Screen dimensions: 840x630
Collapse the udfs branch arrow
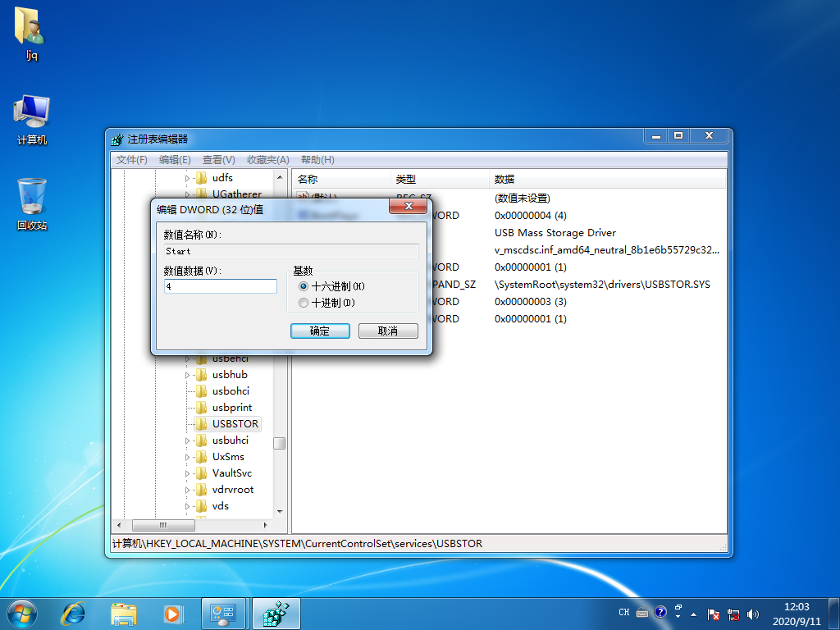[x=188, y=177]
